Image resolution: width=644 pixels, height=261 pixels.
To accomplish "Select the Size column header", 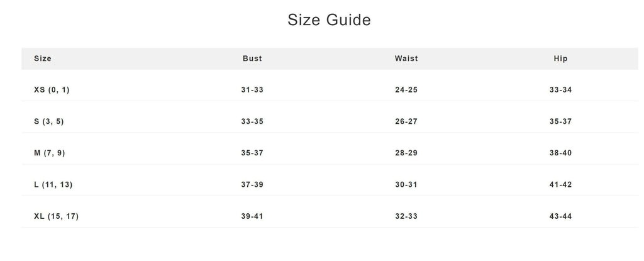I will point(43,58).
